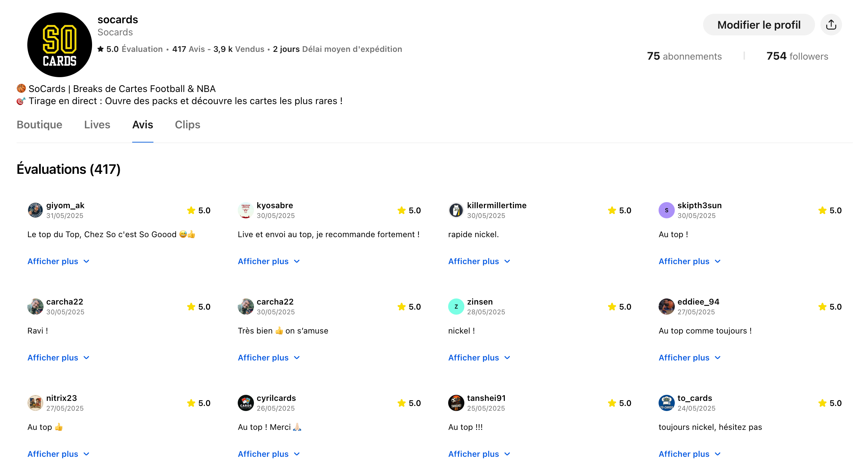
Task: Open skipth3sun's purple avatar
Action: (x=667, y=210)
